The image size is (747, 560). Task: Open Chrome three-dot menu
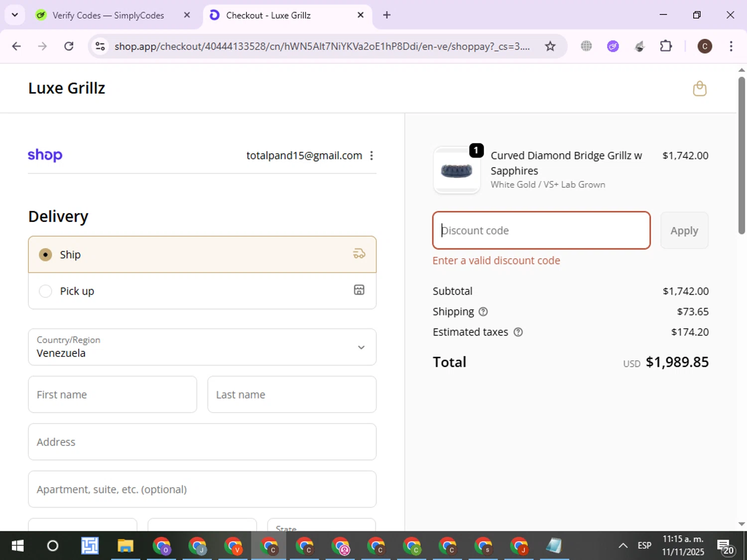pos(731,46)
